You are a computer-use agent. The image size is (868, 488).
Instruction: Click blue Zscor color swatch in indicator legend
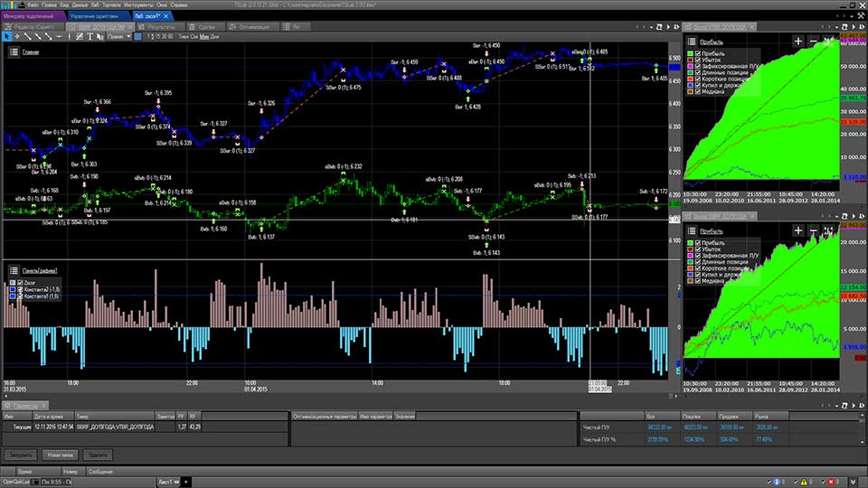pos(13,283)
